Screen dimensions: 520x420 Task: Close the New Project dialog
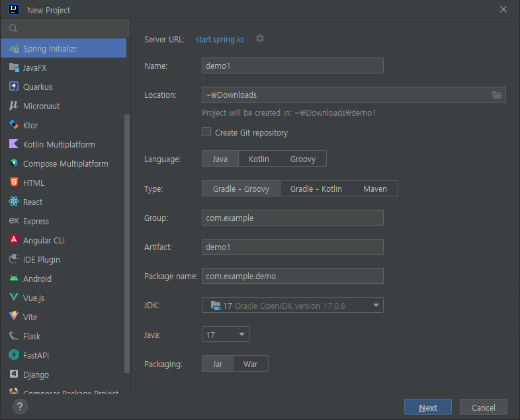point(503,10)
